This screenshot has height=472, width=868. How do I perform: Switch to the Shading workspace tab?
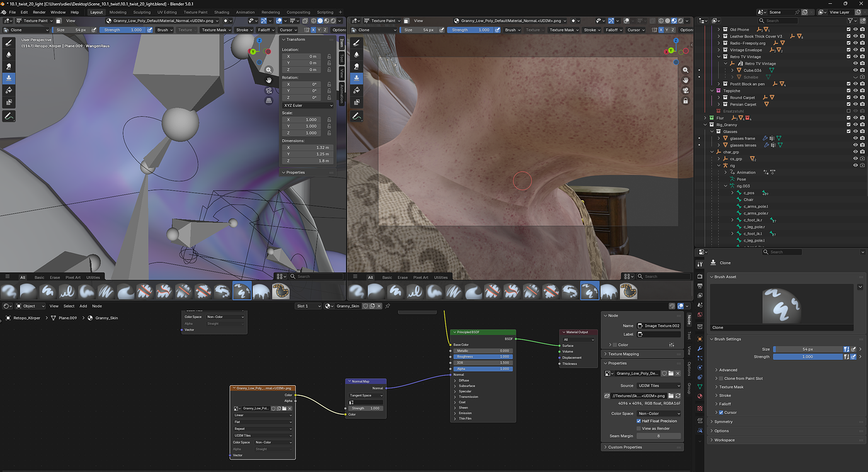coord(222,12)
